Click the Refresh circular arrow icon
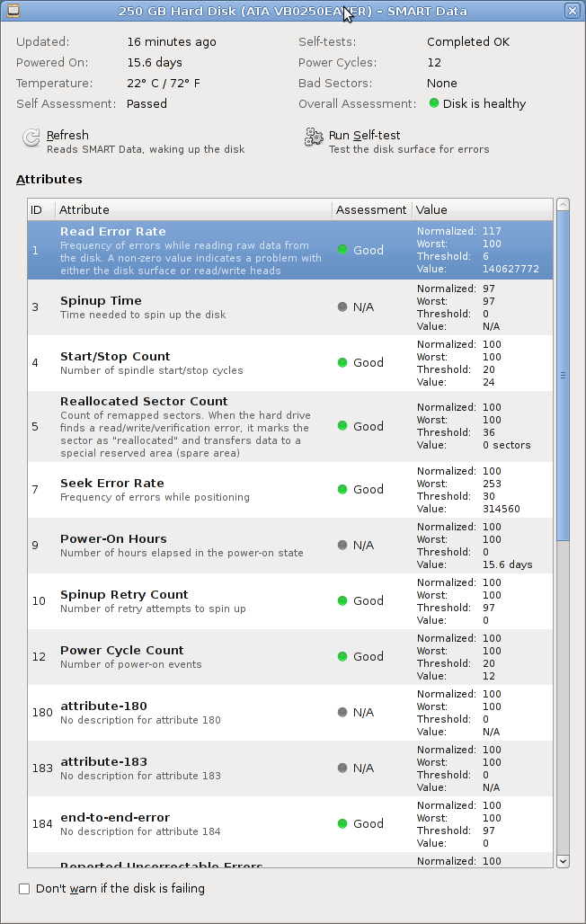The height and width of the screenshot is (924, 586). pos(31,138)
